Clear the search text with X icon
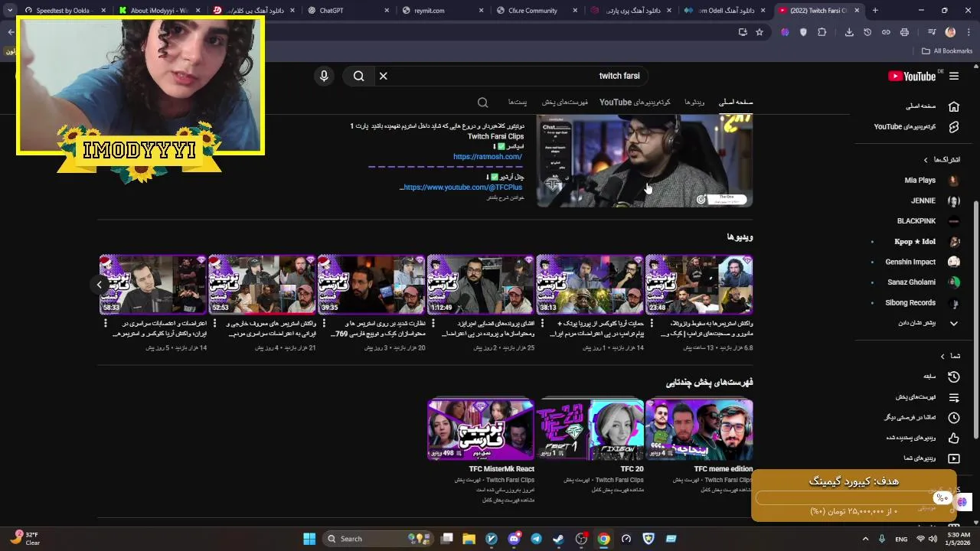 click(x=384, y=76)
